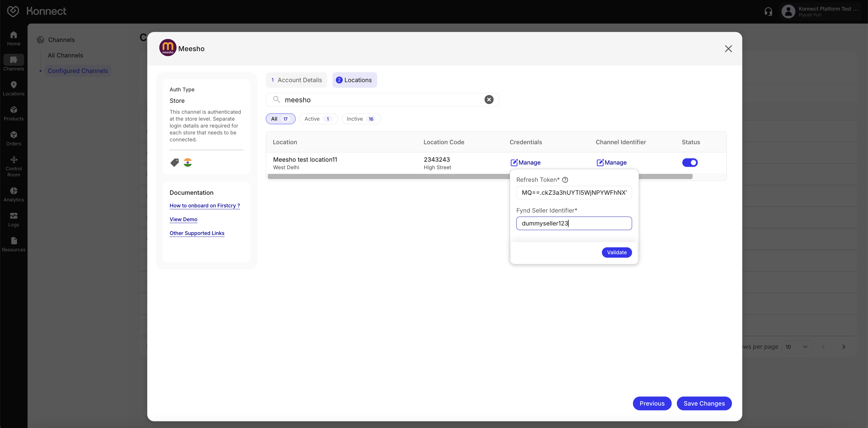The height and width of the screenshot is (428, 868).
Task: Open the Channels sidebar icon
Action: coord(13,63)
